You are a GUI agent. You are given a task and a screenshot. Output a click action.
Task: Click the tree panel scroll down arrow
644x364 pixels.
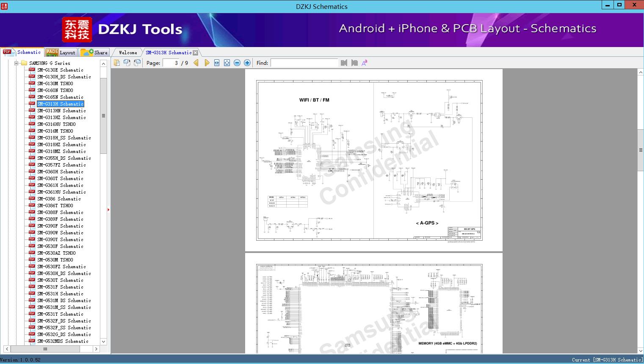[103, 342]
